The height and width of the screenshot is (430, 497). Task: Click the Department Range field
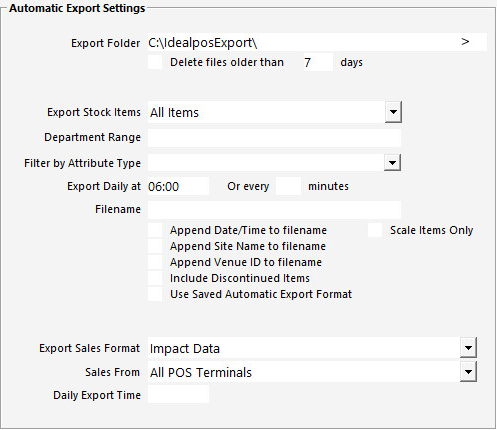coord(274,138)
